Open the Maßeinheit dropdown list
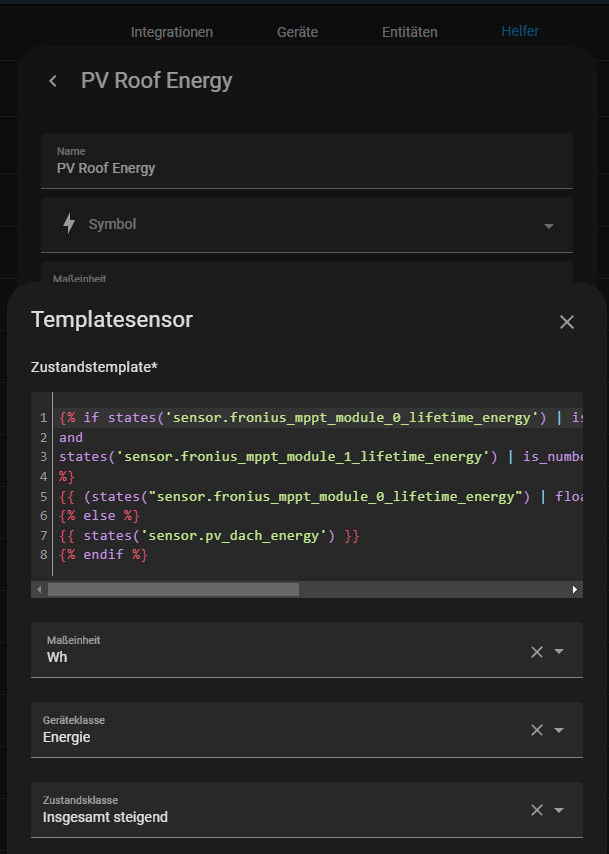Image resolution: width=609 pixels, height=854 pixels. (x=560, y=651)
